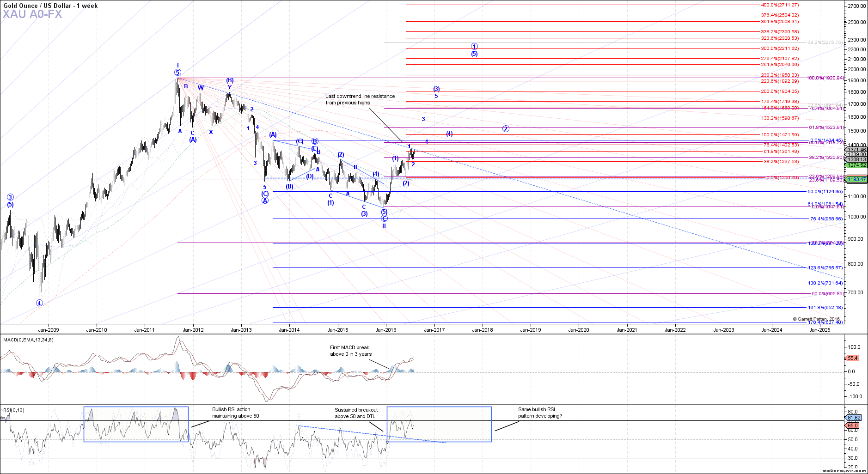Viewport: 868px width, 474px height.
Task: Click the RSI(C,13) study label
Action: click(14, 410)
